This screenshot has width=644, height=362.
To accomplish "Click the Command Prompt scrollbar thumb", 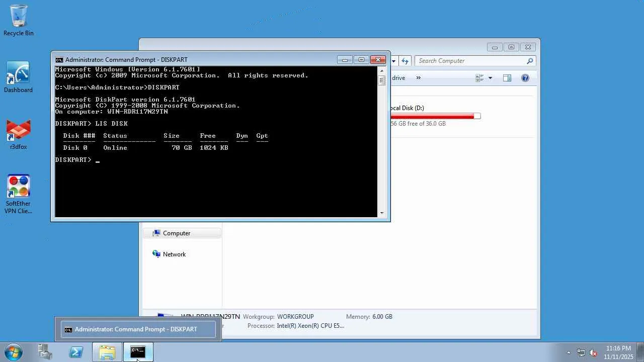I will tap(382, 80).
